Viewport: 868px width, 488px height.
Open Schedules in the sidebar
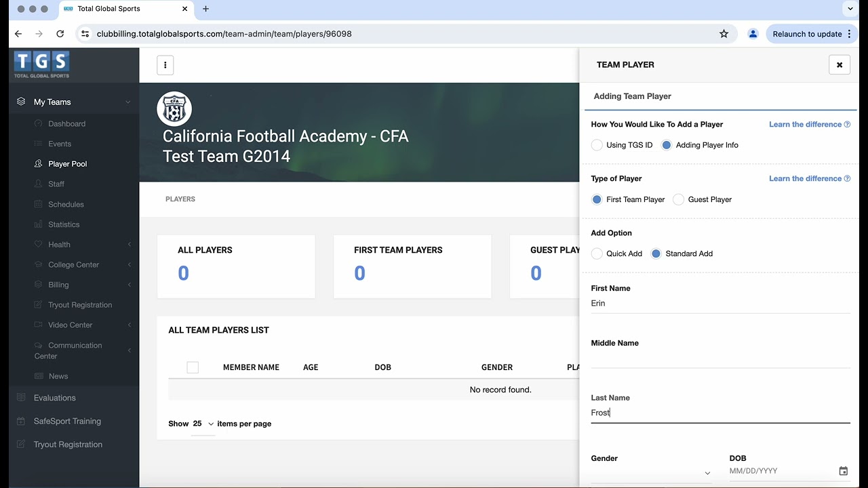pos(66,204)
